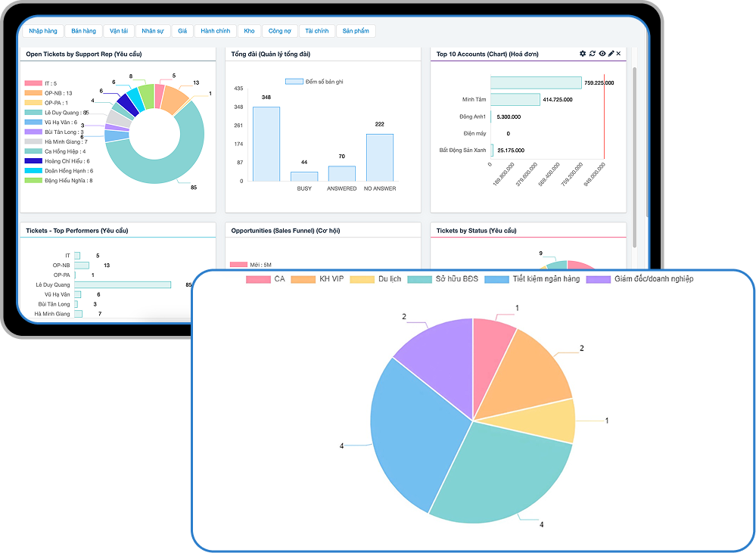Viewport: 756px width, 553px height.
Task: Open the Nhập hàng tab
Action: 43,31
